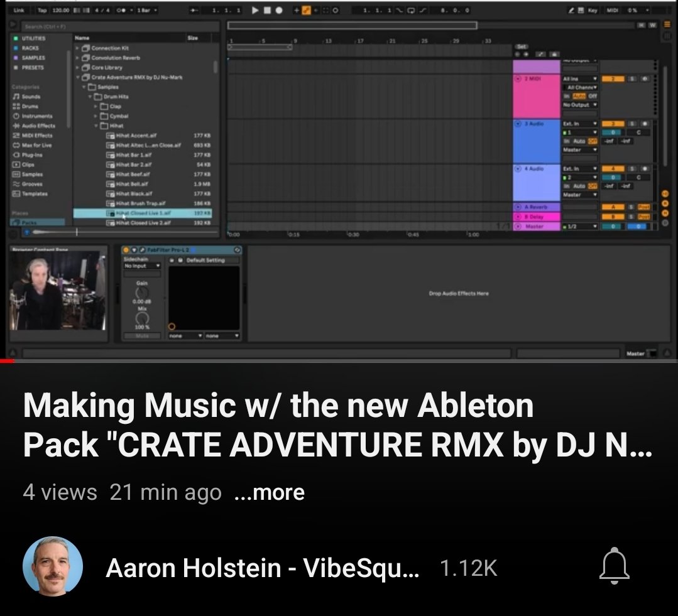Open the Grooves category
The image size is (678, 616).
[28, 184]
